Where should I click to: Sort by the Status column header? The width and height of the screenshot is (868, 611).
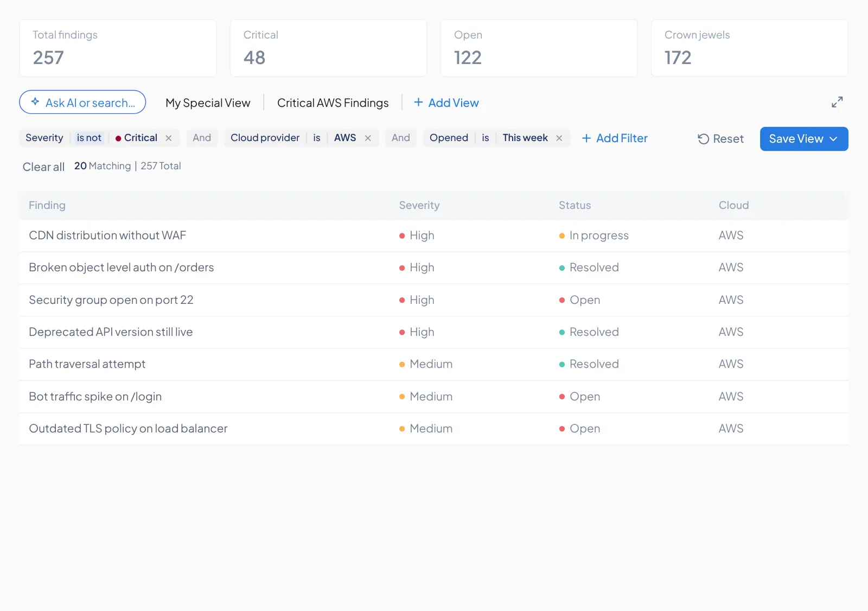point(575,206)
